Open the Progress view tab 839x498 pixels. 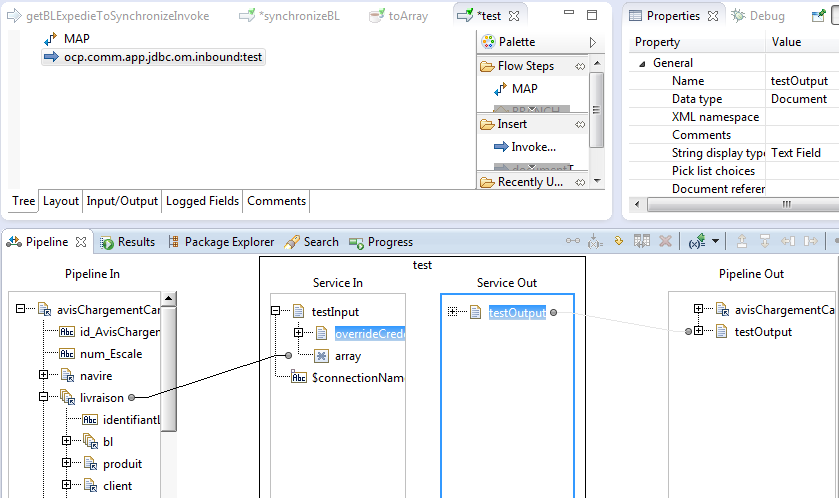pos(381,242)
